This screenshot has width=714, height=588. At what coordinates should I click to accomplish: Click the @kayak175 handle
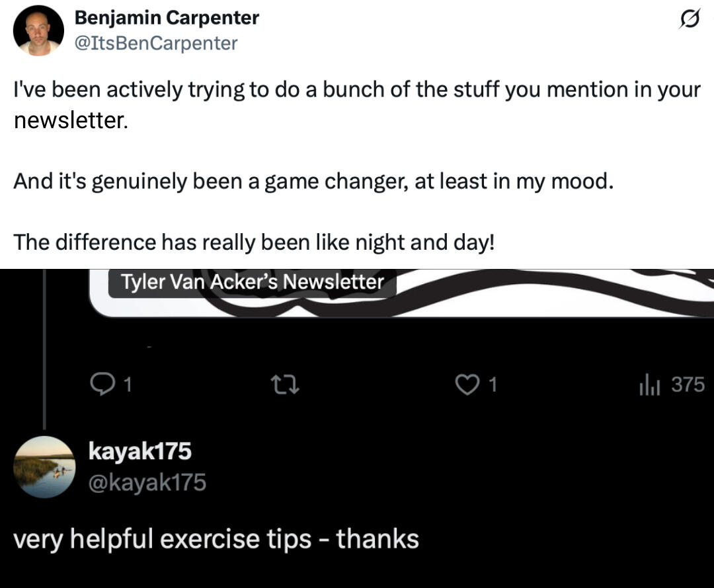147,483
